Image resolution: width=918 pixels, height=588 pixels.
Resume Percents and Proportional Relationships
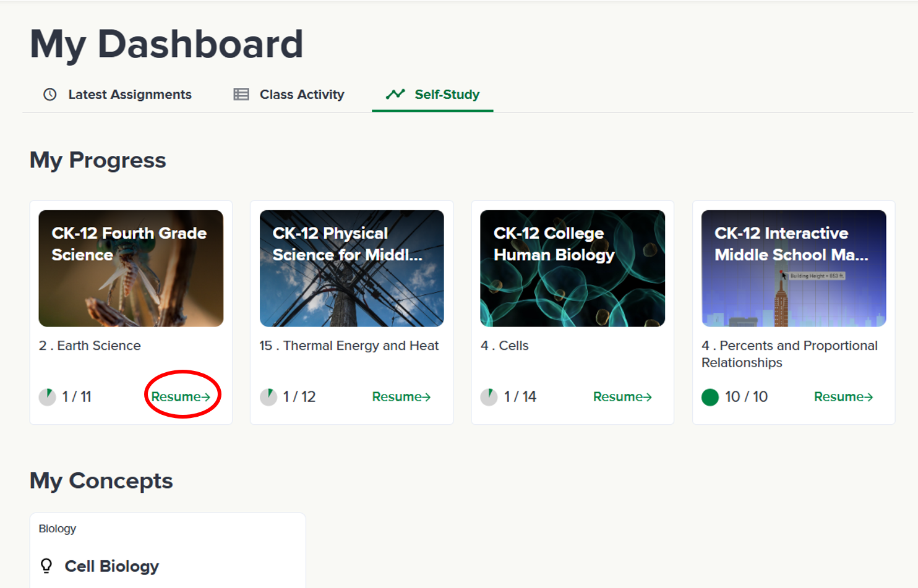tap(843, 397)
